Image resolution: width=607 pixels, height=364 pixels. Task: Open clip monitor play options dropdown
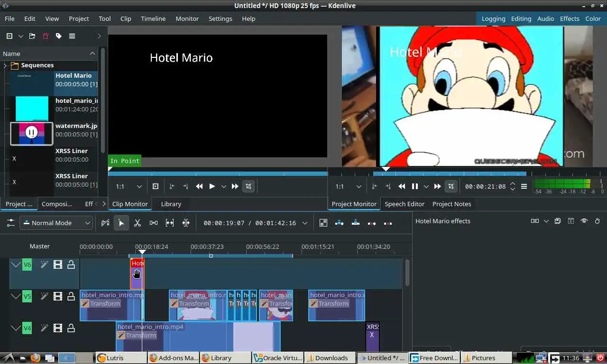pyautogui.click(x=223, y=186)
